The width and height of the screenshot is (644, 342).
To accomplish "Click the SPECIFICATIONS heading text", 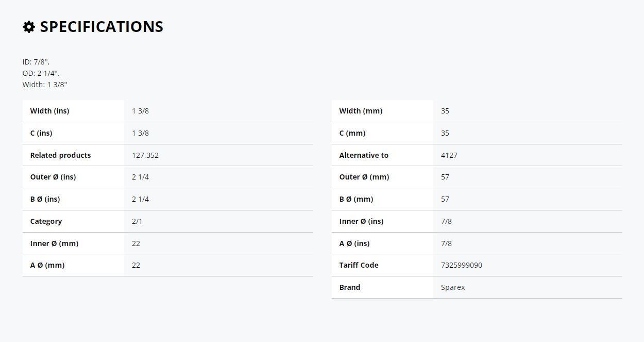I will pyautogui.click(x=101, y=27).
